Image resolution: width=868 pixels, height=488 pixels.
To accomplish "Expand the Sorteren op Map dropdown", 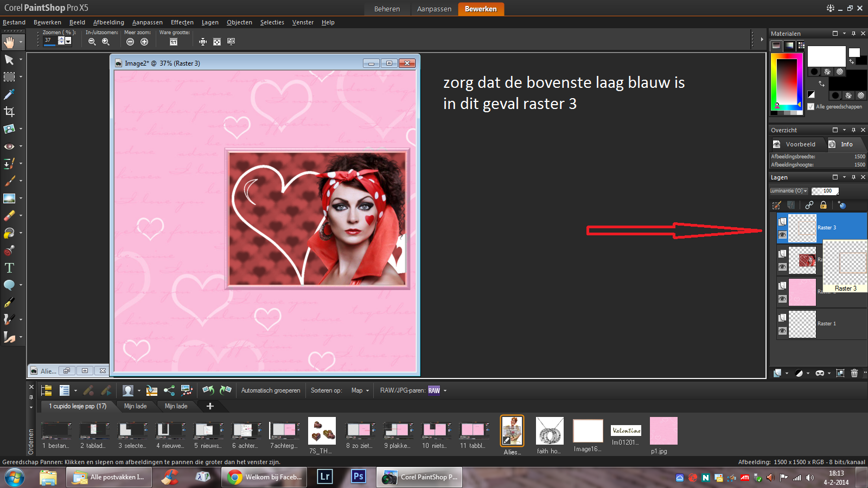I will 360,390.
